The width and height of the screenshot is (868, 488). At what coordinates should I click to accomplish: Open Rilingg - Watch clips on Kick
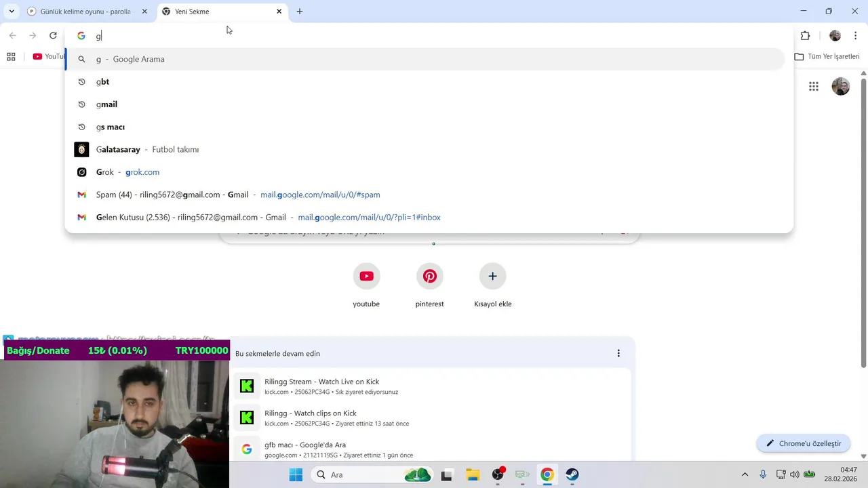433,418
